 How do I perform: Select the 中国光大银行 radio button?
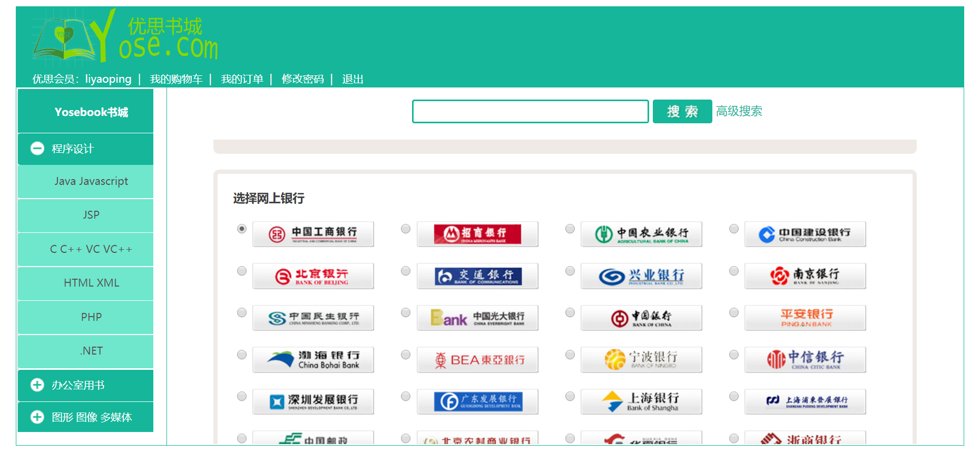pos(406,312)
